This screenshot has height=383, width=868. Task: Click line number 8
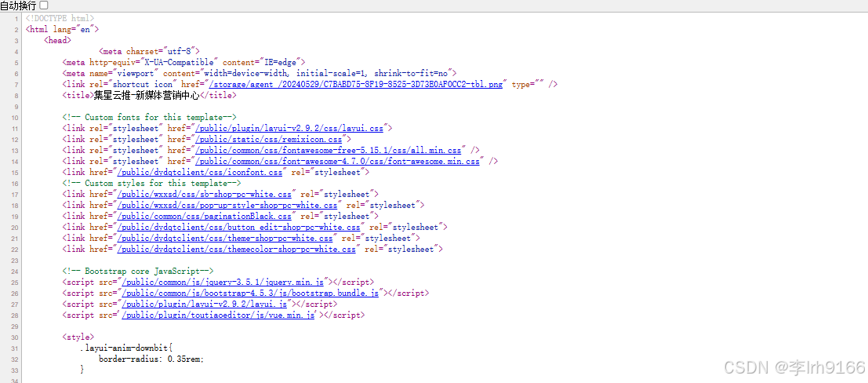[x=17, y=95]
